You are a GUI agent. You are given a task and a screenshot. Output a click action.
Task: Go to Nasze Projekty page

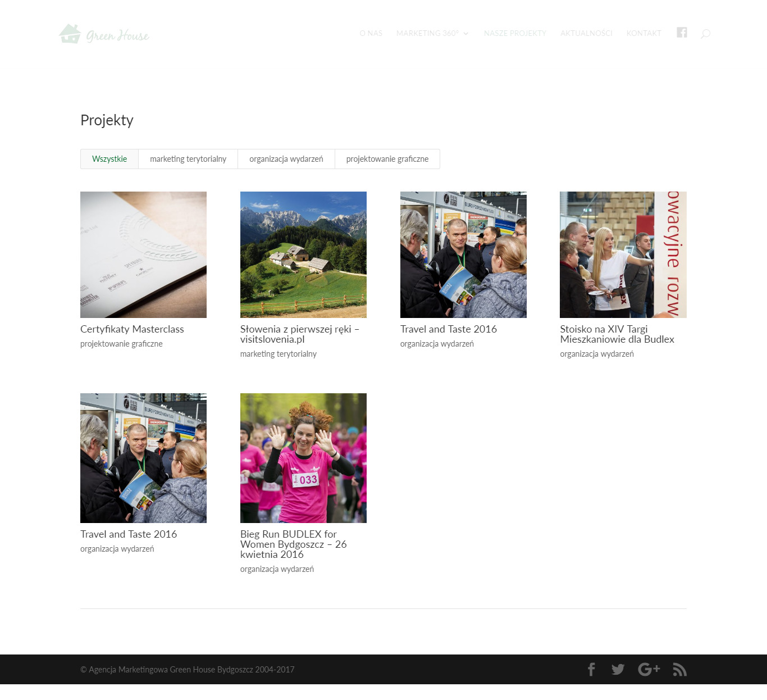click(x=515, y=34)
